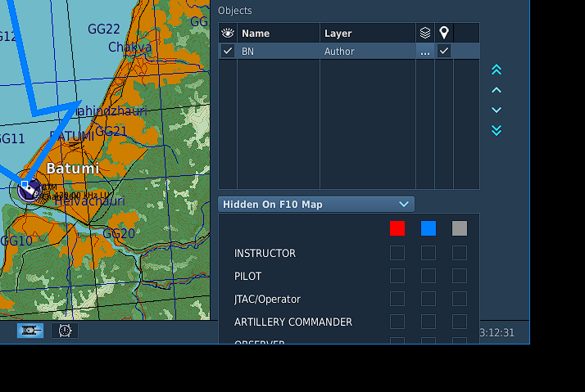Click the red coalition color swatch
585x392 pixels.
[397, 228]
